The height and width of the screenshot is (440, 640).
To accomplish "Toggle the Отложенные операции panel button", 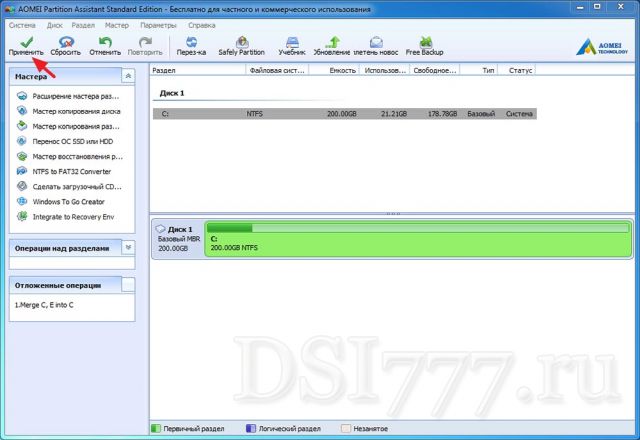I will tap(128, 285).
